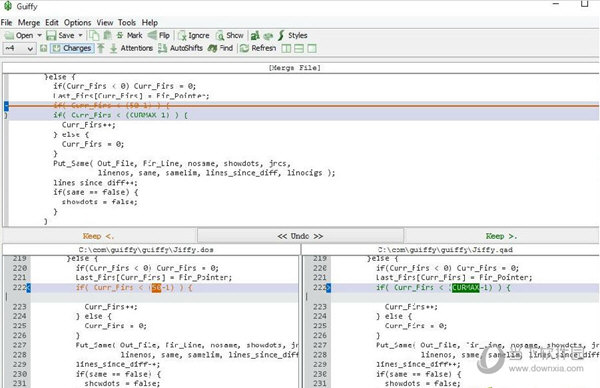This screenshot has width=600, height=388.
Task: Open the Merge menu
Action: click(29, 23)
